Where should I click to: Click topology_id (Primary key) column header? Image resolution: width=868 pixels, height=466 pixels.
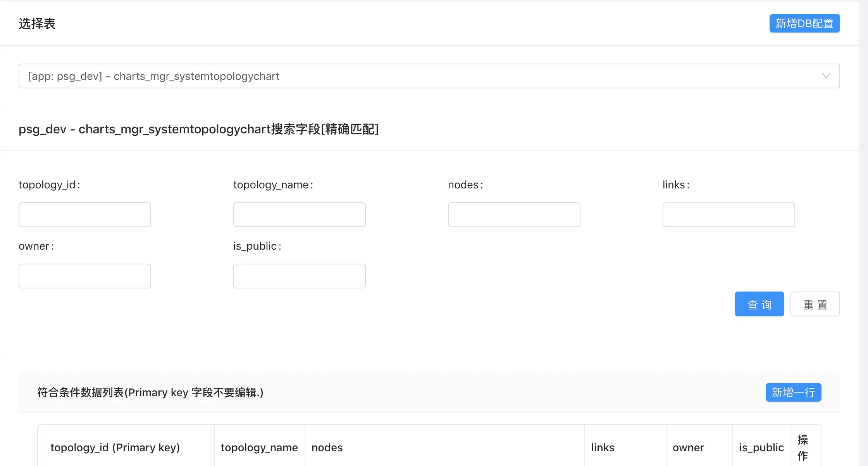click(x=115, y=447)
